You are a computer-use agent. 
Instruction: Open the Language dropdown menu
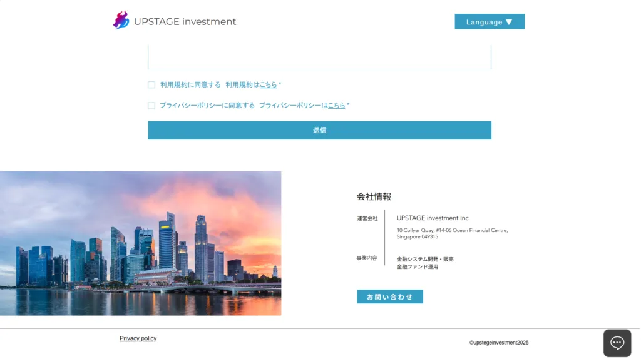[x=489, y=22]
